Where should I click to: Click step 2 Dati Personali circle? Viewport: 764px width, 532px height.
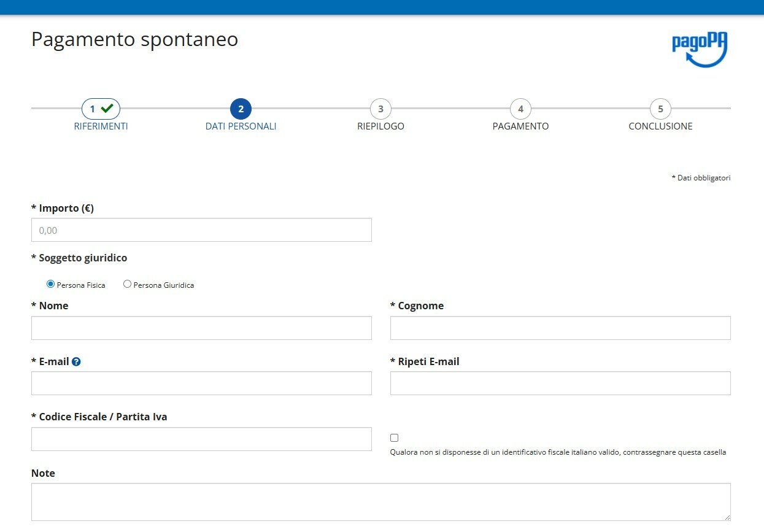[241, 109]
